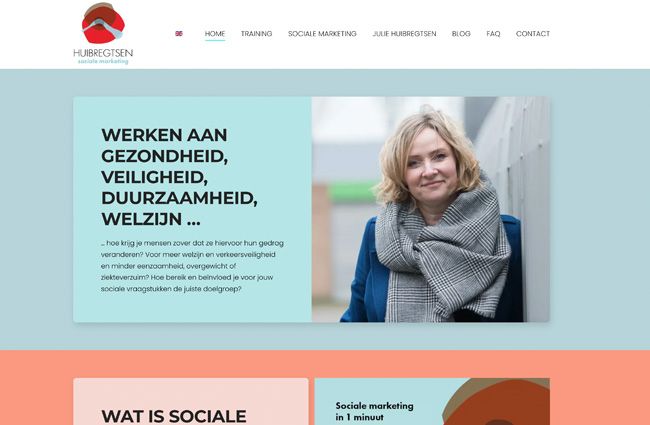This screenshot has width=650, height=425.
Task: Click the word 'WELZIJN ...' in the hero heading
Action: click(x=151, y=219)
